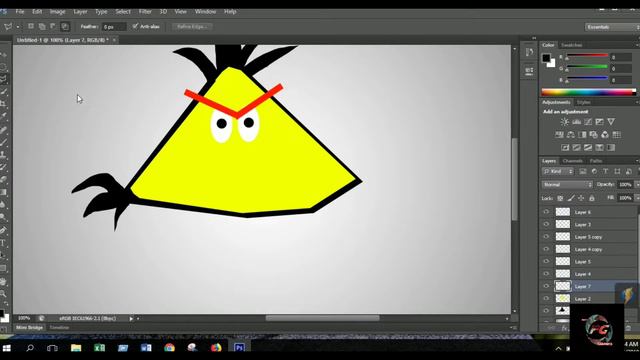Open the Mini Bridge panel tab
Viewport: 640px width, 360px height.
[x=29, y=327]
